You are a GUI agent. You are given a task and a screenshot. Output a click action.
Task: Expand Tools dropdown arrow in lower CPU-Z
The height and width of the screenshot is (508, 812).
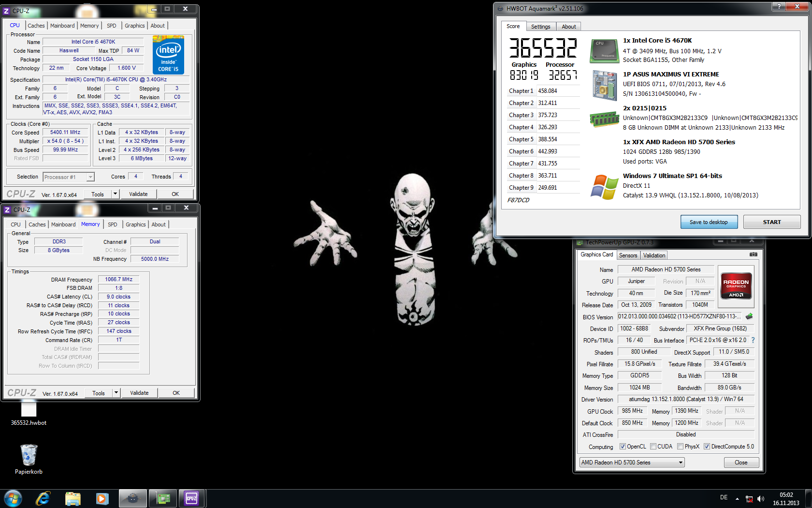click(116, 393)
